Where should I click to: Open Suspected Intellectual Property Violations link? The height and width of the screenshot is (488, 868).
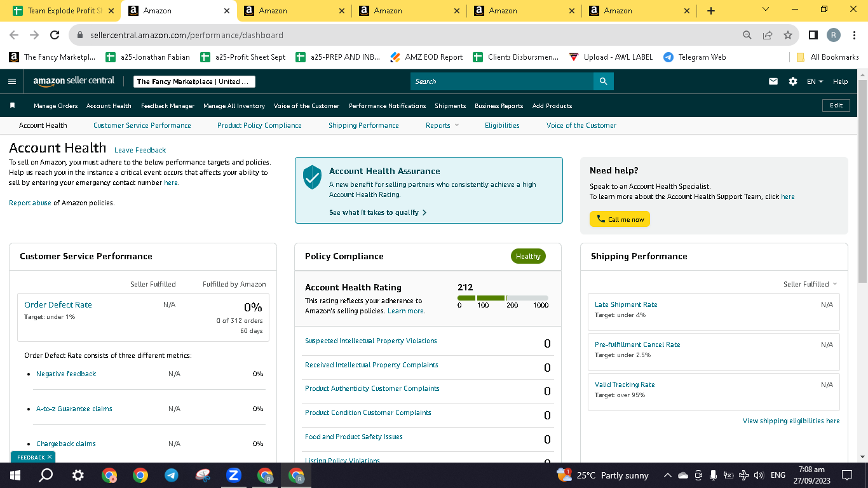pos(371,341)
